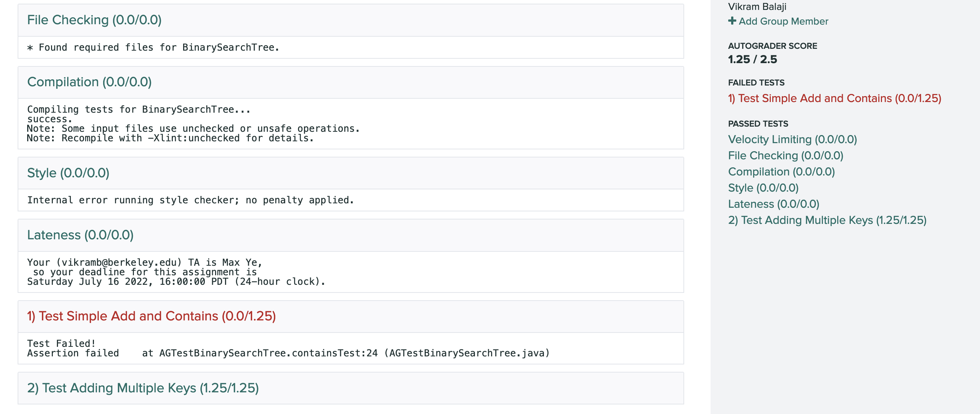Collapse the Style result header
Image resolution: width=980 pixels, height=414 pixels.
point(68,173)
